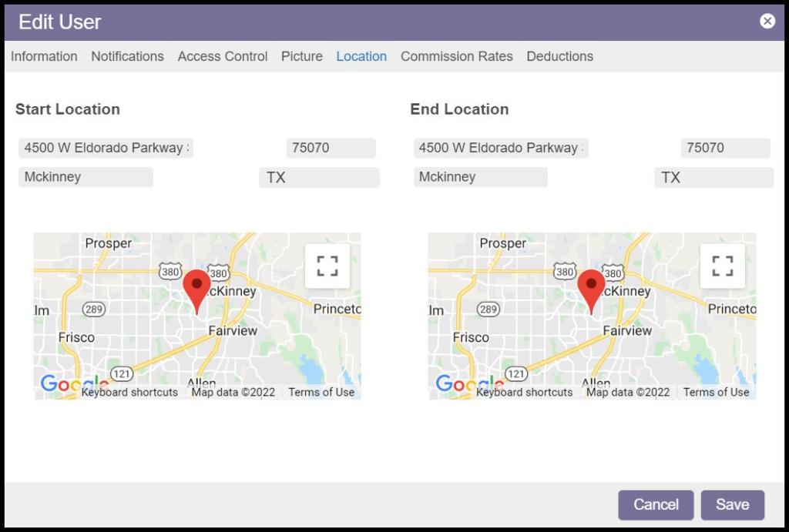Screen dimensions: 789x532
Task: Click the Start Location state TX field
Action: [319, 177]
